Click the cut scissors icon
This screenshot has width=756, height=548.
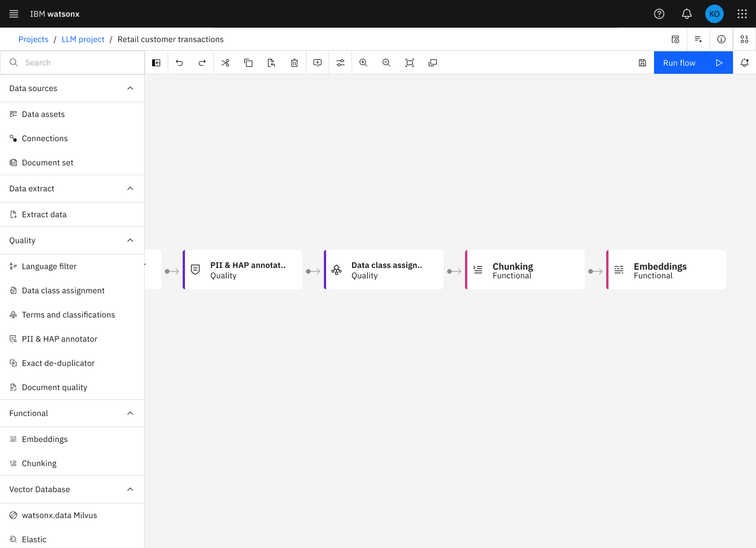(225, 63)
